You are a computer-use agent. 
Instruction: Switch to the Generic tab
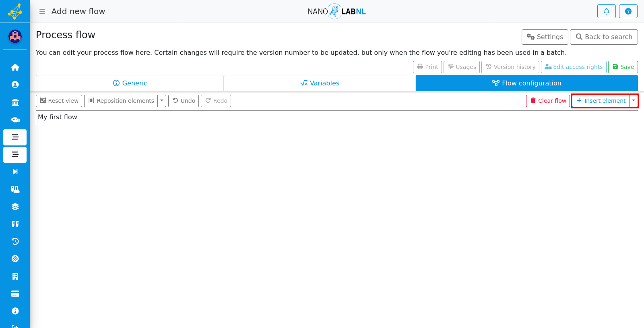130,83
